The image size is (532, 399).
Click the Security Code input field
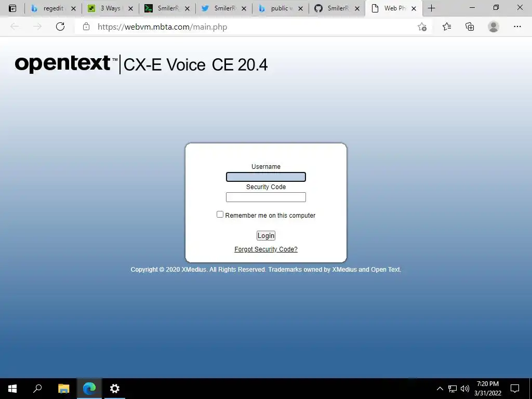click(x=265, y=197)
